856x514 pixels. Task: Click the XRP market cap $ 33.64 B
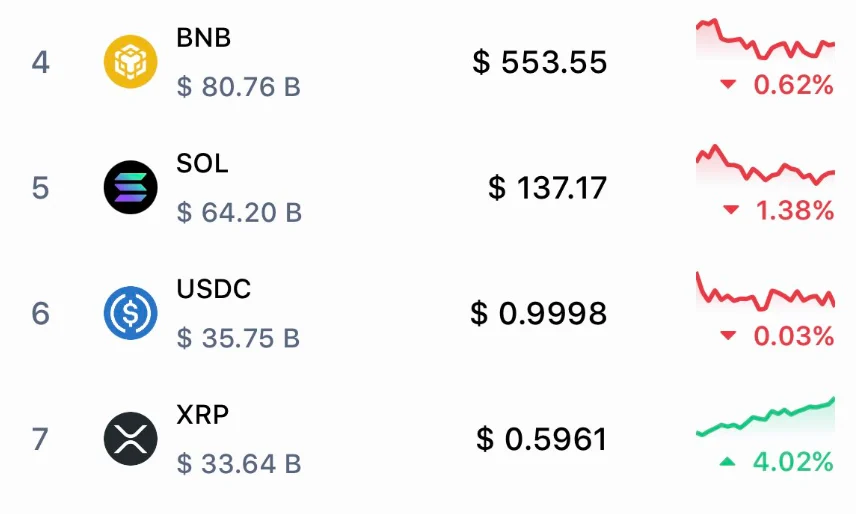click(x=239, y=464)
